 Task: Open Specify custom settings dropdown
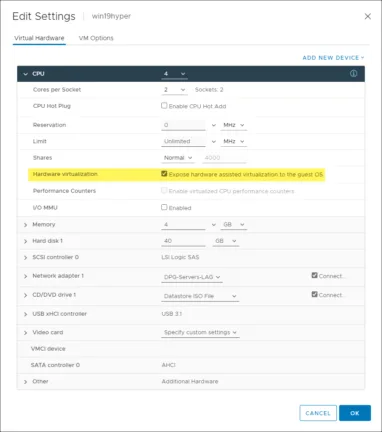(200, 333)
